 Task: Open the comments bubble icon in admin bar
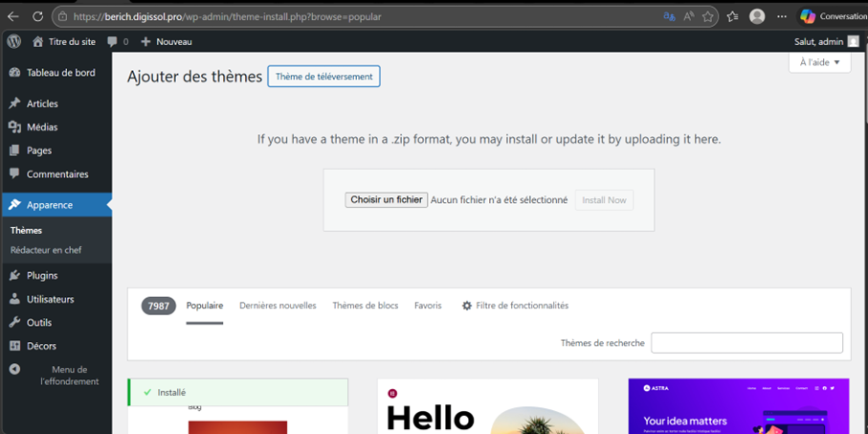coord(113,41)
